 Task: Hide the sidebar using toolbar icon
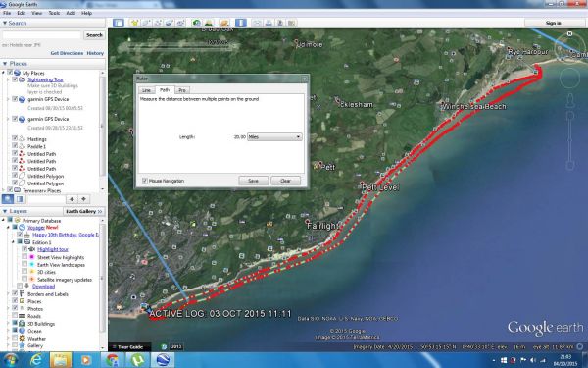click(x=119, y=23)
